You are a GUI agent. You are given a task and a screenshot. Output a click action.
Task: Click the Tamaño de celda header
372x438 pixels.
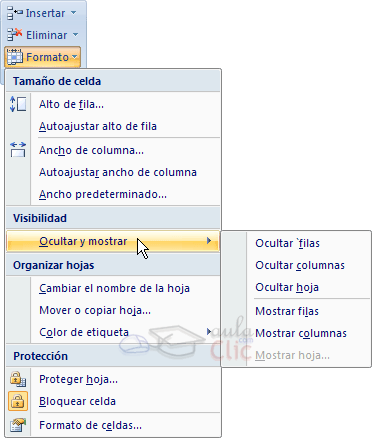coord(113,81)
